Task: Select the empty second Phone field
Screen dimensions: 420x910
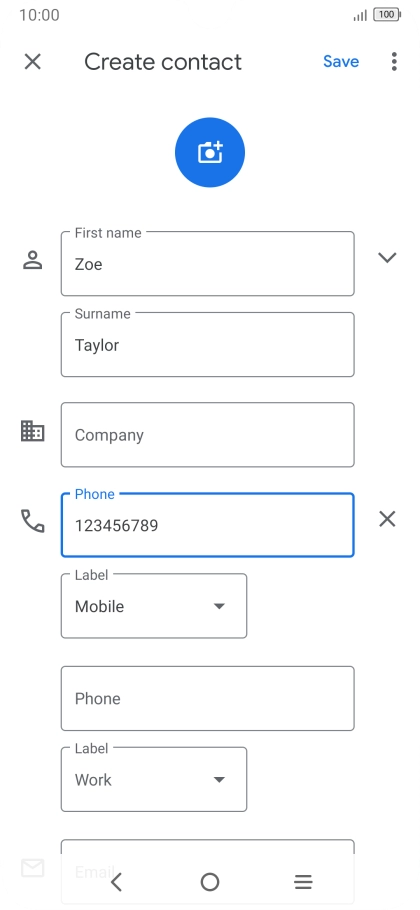Action: click(x=208, y=698)
